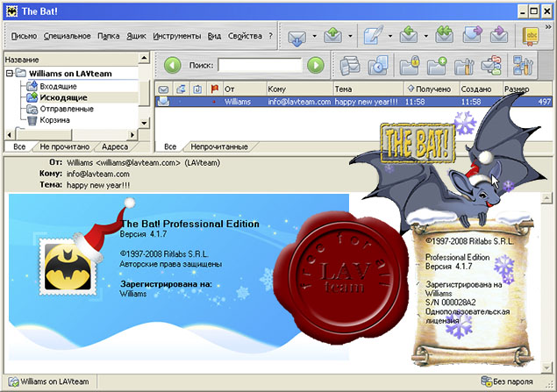Click the locked folder icon
The height and width of the screenshot is (392, 557).
pos(410,65)
